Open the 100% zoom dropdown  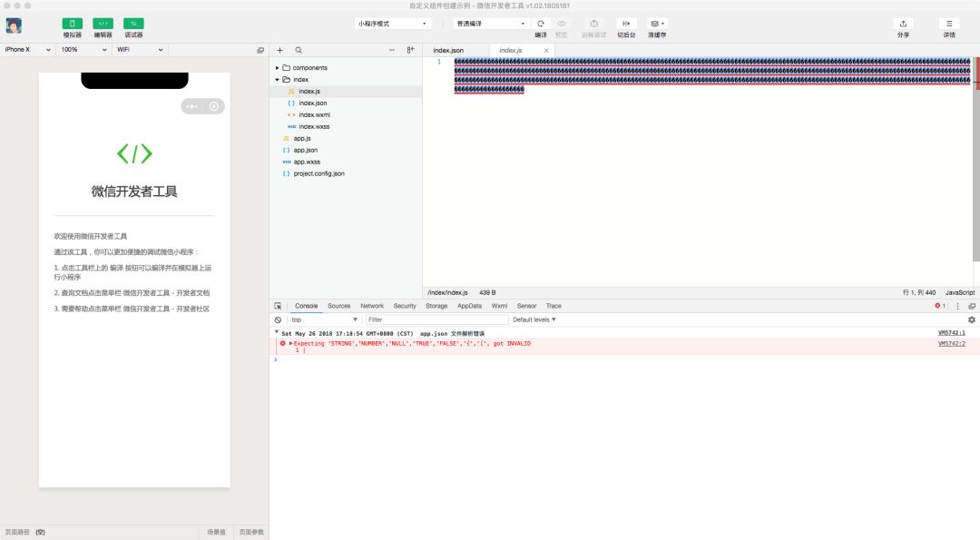(x=83, y=49)
